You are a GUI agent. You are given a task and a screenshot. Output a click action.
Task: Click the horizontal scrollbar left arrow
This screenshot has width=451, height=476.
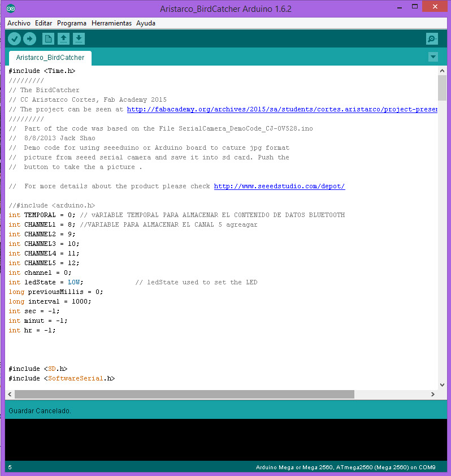click(x=10, y=395)
